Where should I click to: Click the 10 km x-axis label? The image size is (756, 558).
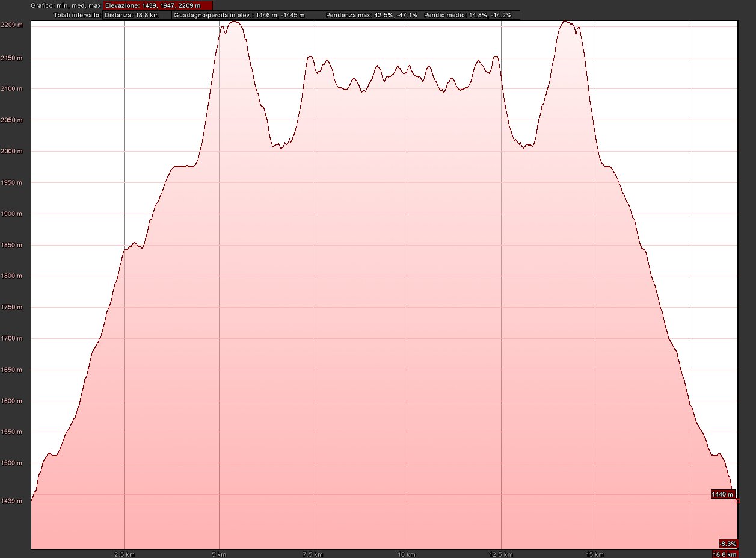[407, 554]
